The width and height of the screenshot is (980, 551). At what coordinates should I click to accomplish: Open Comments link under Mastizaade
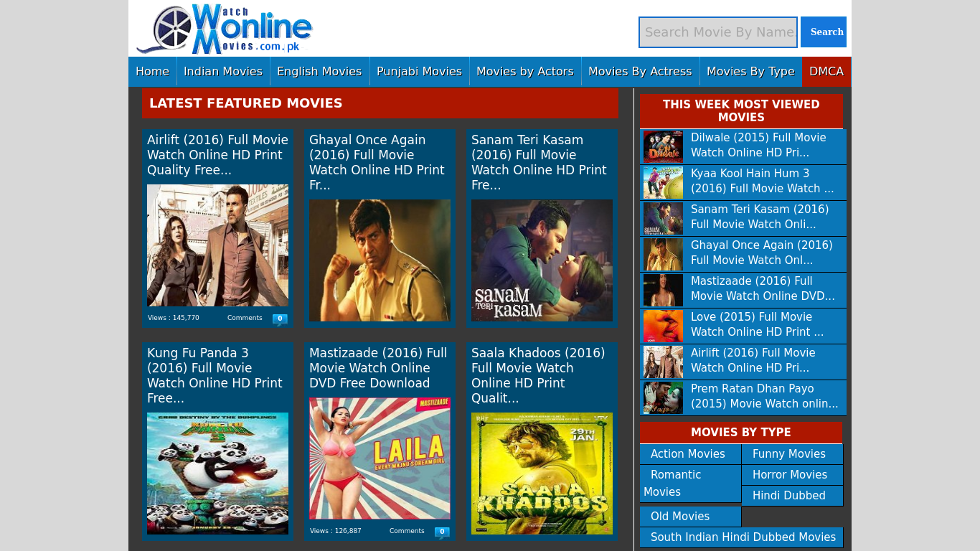(407, 531)
